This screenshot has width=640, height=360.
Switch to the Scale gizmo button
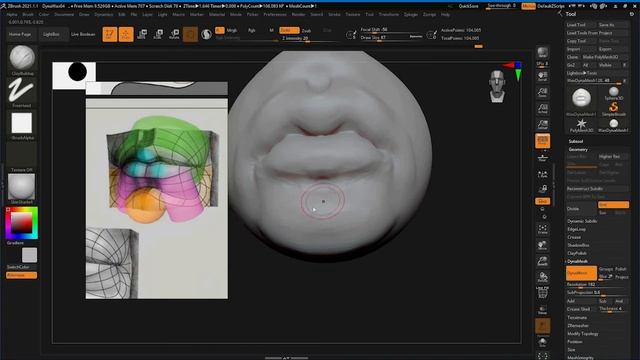coord(158,34)
